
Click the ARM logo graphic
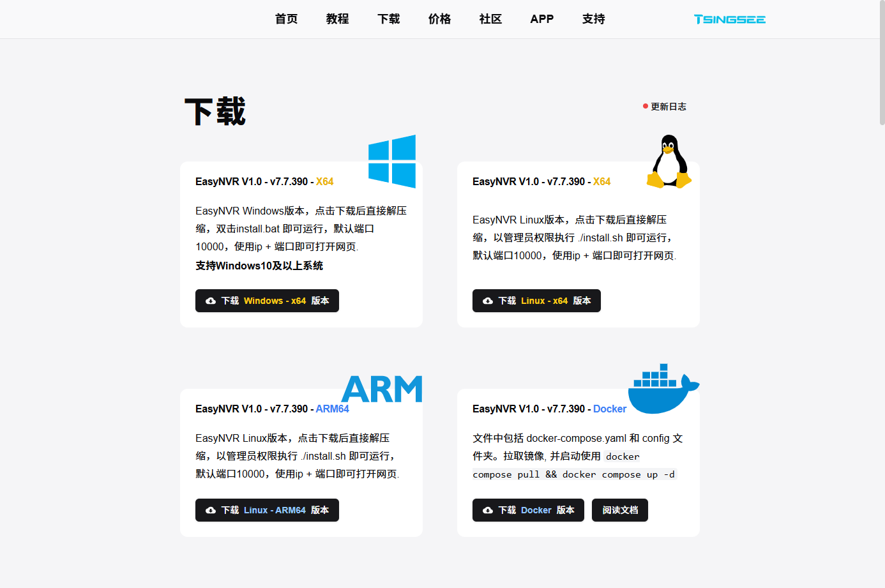(382, 389)
